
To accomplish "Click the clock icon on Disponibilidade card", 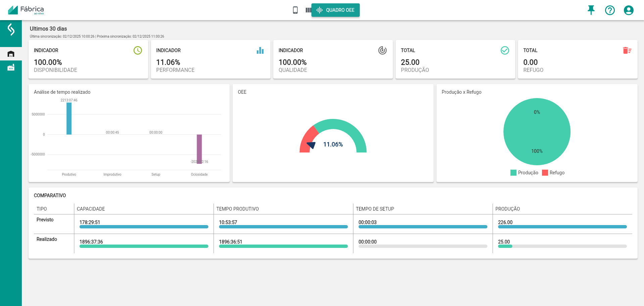I will (x=138, y=50).
